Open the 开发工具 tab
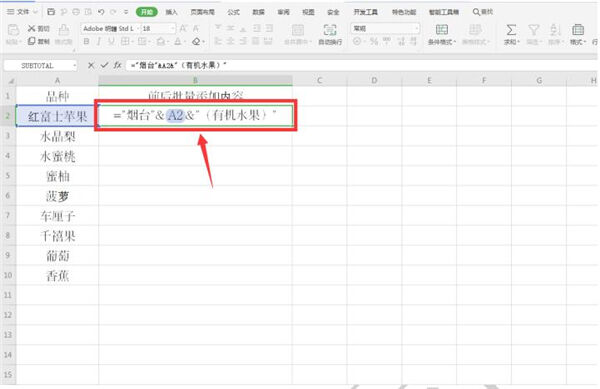 click(x=365, y=12)
